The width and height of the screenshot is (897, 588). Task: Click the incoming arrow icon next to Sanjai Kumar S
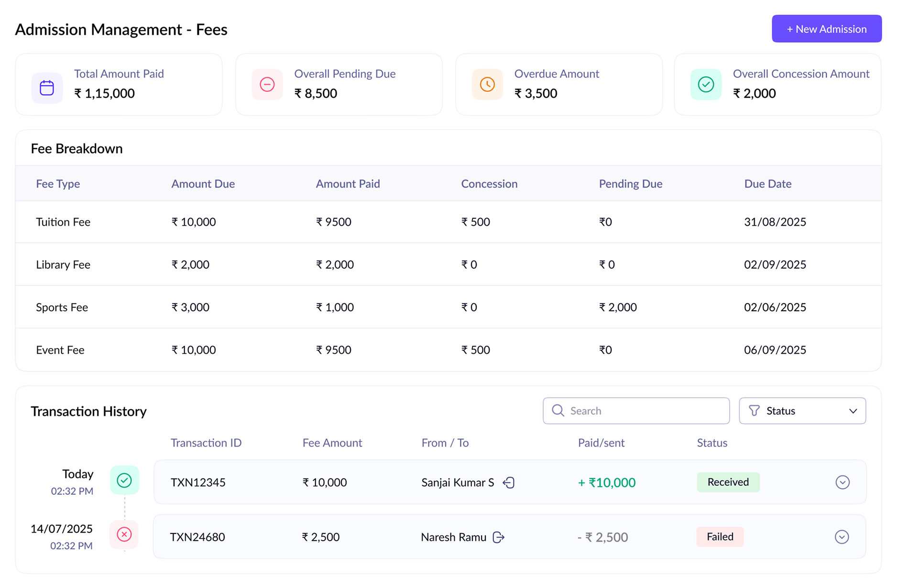tap(509, 483)
